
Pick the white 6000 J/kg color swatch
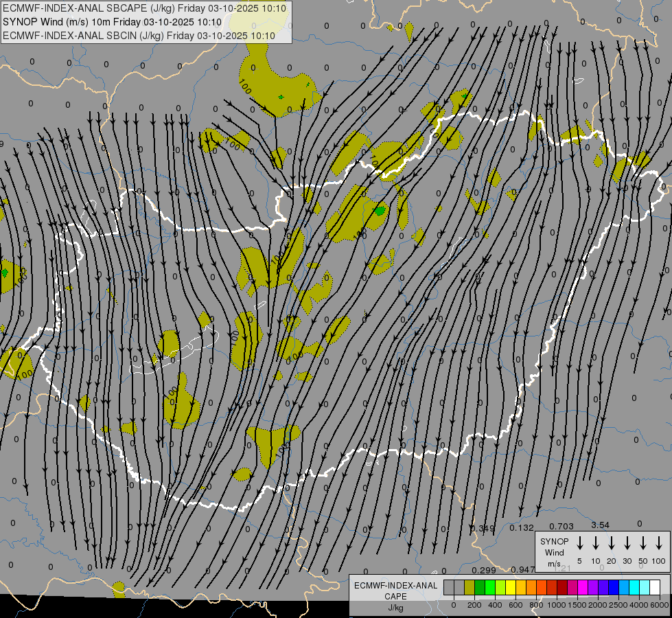(655, 588)
